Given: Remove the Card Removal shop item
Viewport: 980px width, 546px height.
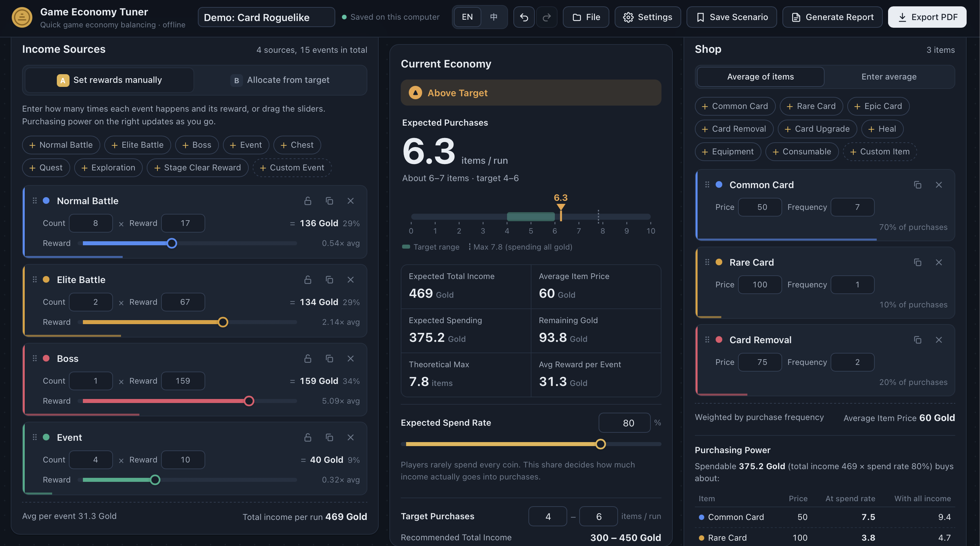Looking at the screenshot, I should pyautogui.click(x=939, y=340).
